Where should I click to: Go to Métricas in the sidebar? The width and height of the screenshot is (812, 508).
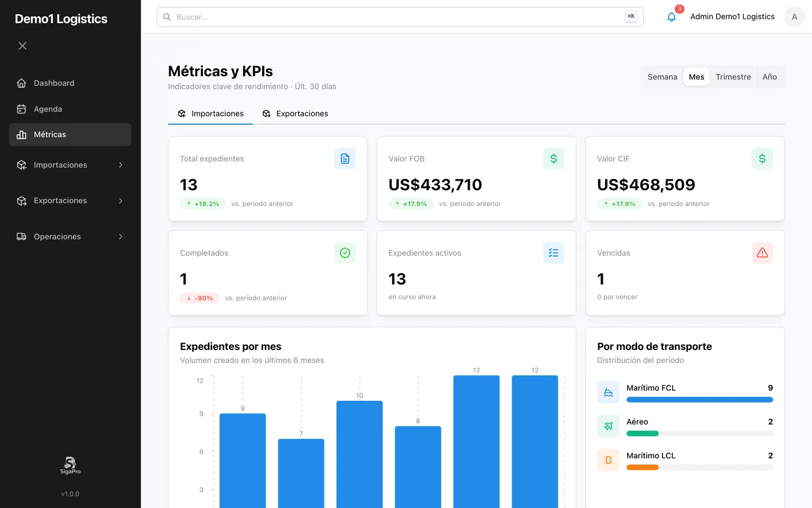point(70,134)
